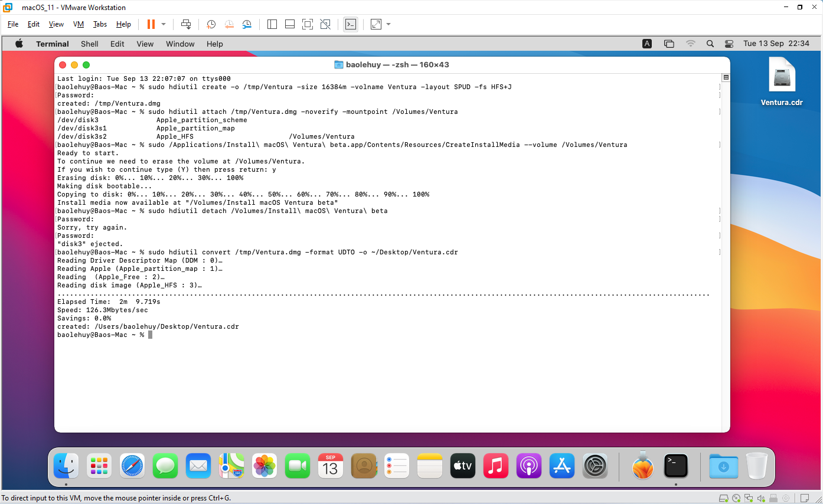Click the created Ventura.cdr path line
This screenshot has height=504, width=823.
[148, 326]
